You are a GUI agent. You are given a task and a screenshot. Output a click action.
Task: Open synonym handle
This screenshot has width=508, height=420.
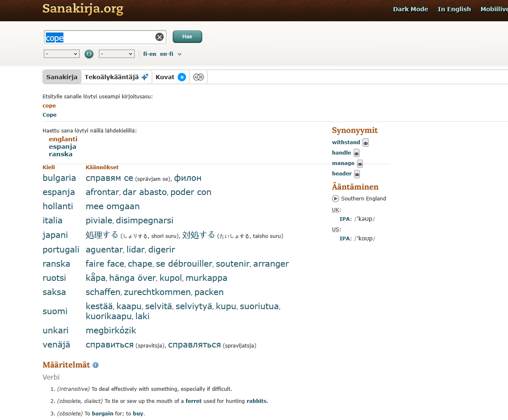point(342,152)
